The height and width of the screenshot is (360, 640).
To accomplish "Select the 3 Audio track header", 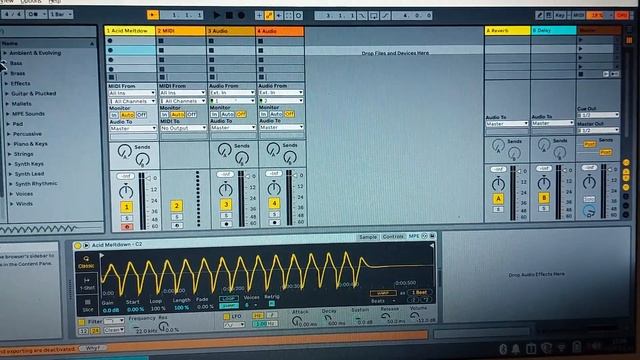I will point(231,31).
